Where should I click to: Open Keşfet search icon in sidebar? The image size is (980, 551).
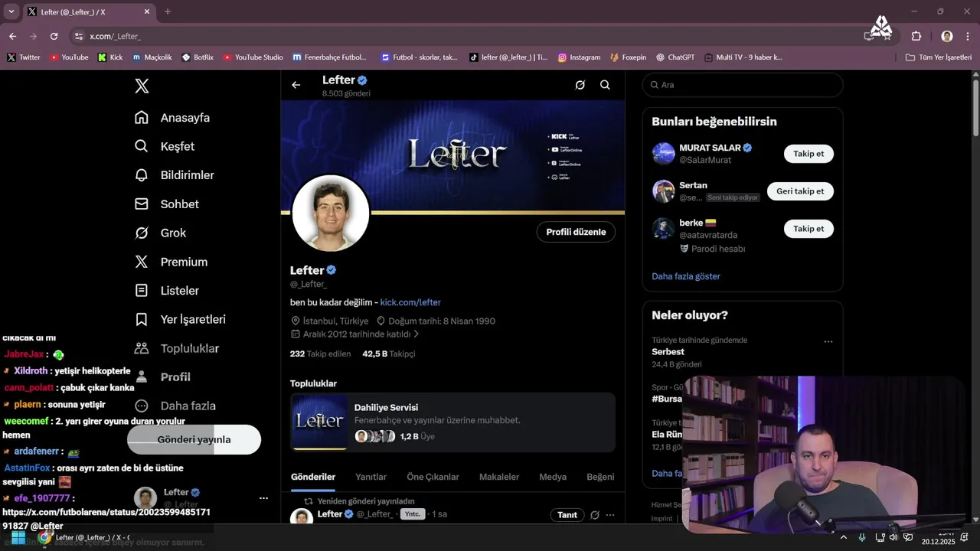142,146
